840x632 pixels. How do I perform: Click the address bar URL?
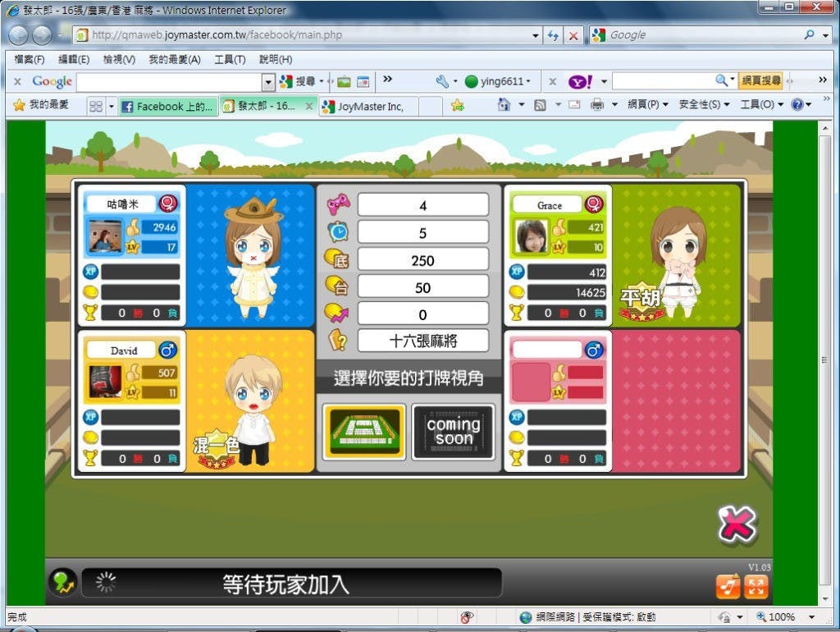click(x=217, y=35)
